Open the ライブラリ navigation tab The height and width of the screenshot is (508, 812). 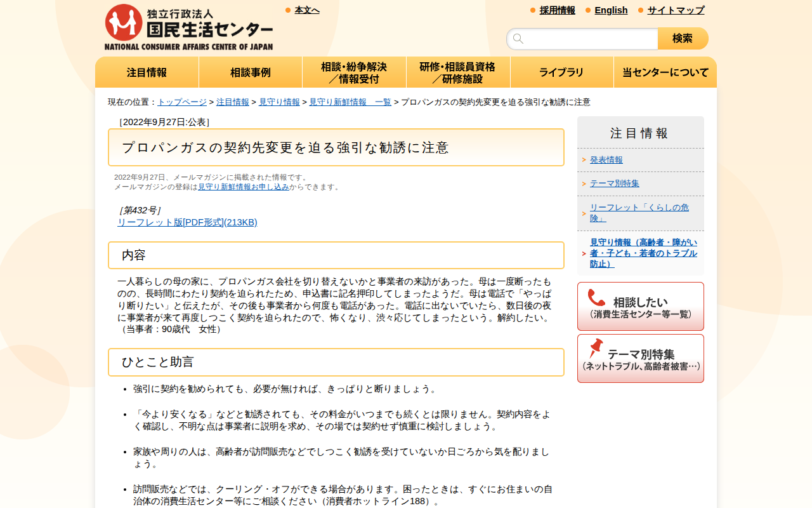[x=561, y=72]
